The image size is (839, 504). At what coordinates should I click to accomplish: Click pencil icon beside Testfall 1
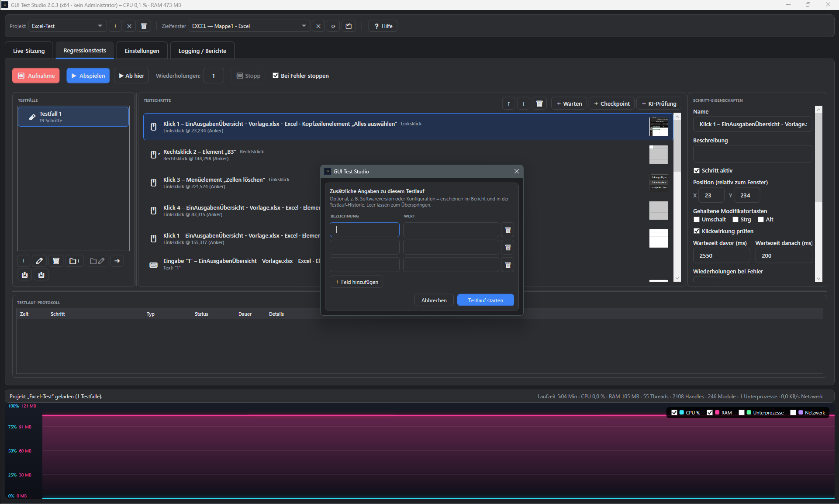32,117
